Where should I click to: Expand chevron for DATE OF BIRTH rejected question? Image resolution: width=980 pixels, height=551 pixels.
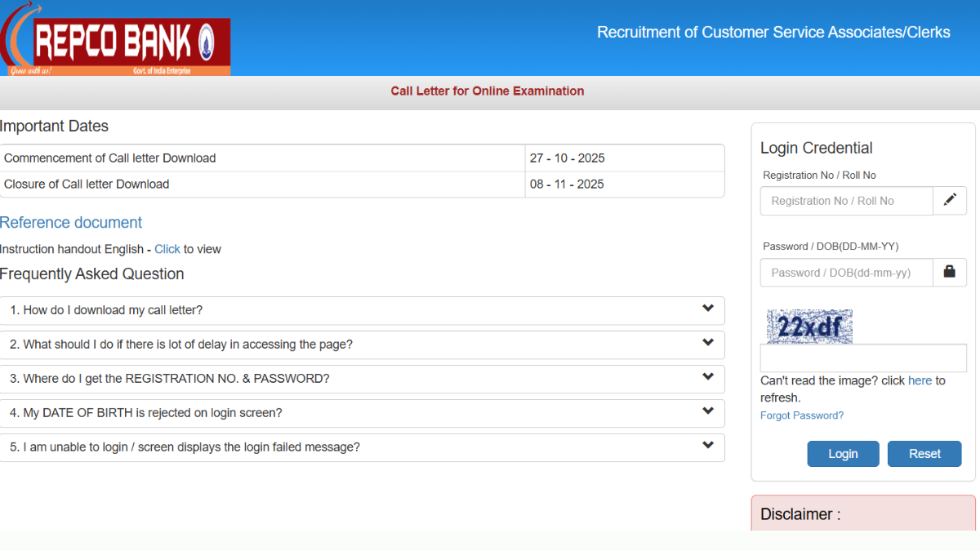point(707,411)
